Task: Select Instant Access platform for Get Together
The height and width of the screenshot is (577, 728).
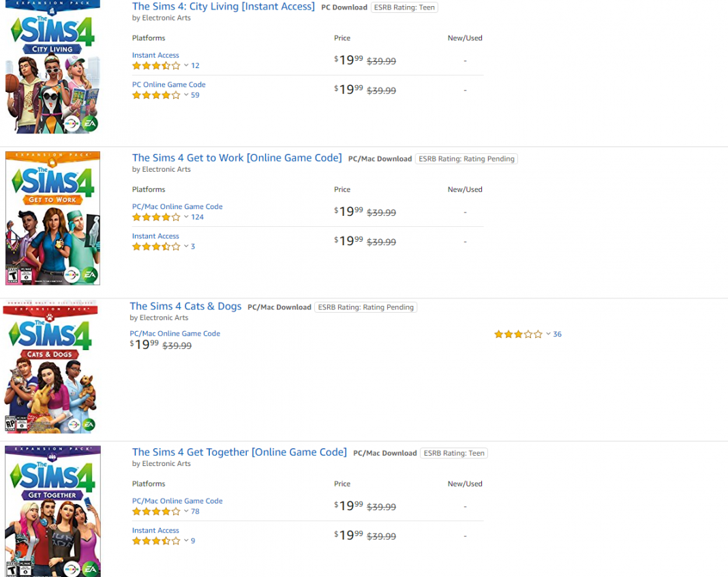Action: [155, 530]
